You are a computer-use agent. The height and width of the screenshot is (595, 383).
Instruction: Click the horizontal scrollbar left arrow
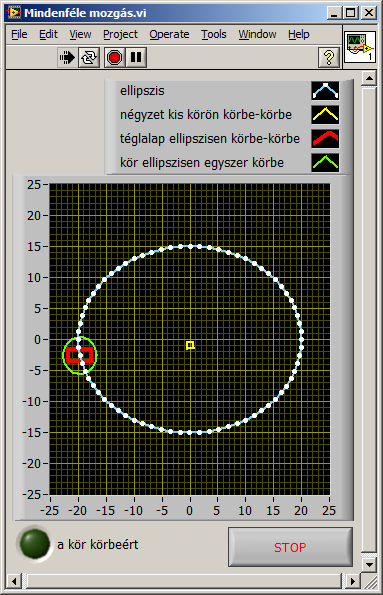(14, 581)
